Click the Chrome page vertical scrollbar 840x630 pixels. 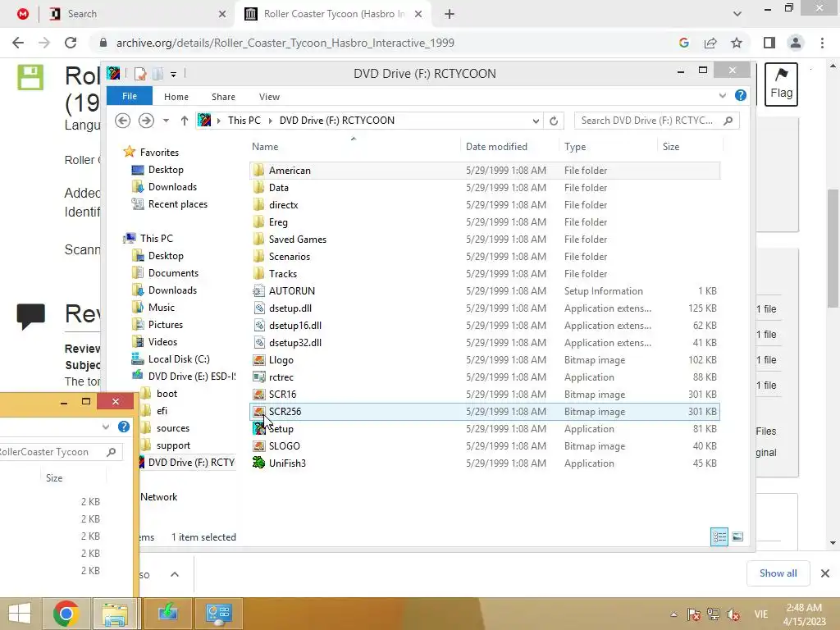833,249
